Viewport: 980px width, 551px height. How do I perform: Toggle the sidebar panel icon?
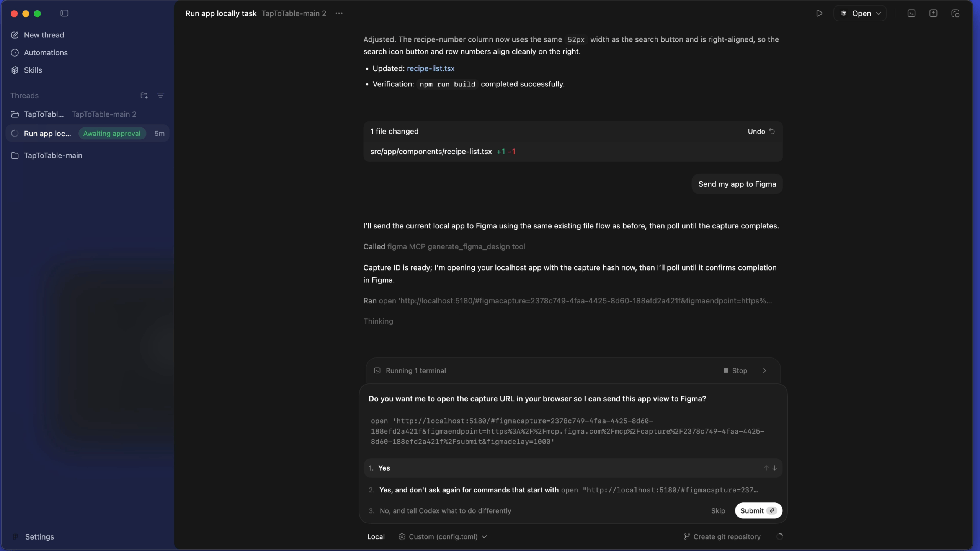coord(64,13)
